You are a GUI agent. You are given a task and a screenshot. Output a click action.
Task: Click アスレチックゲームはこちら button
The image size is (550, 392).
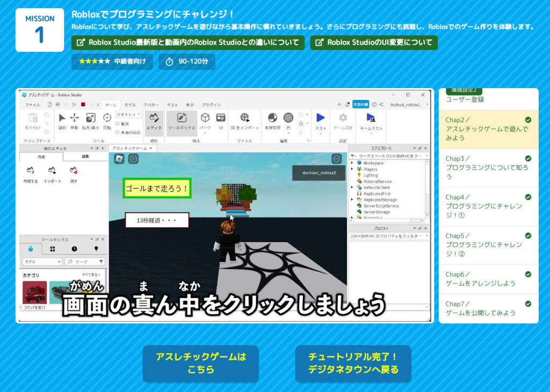click(x=201, y=363)
